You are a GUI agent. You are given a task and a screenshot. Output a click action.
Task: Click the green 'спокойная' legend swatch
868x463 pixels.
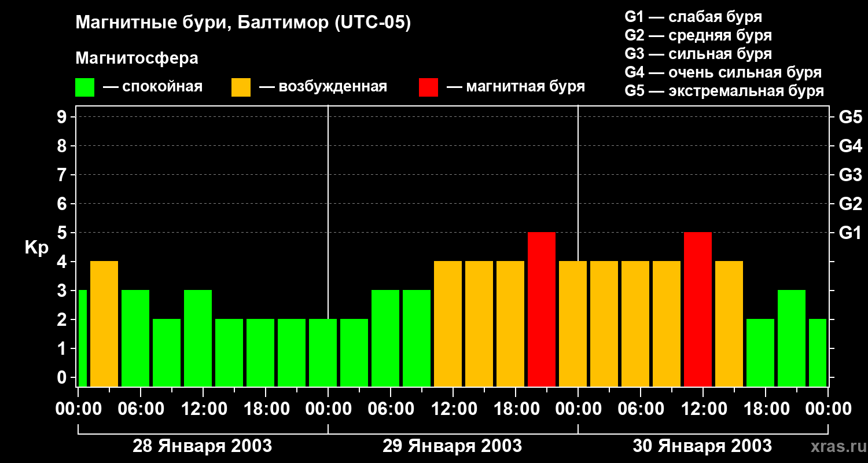(84, 87)
